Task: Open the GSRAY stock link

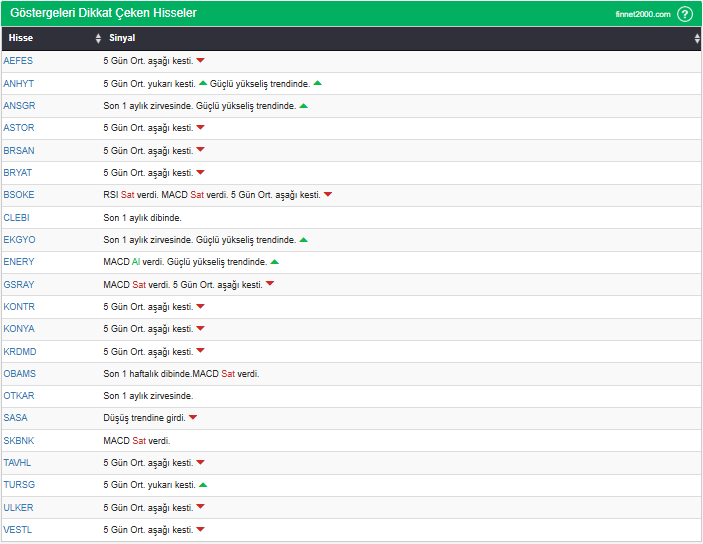Action: (x=19, y=284)
